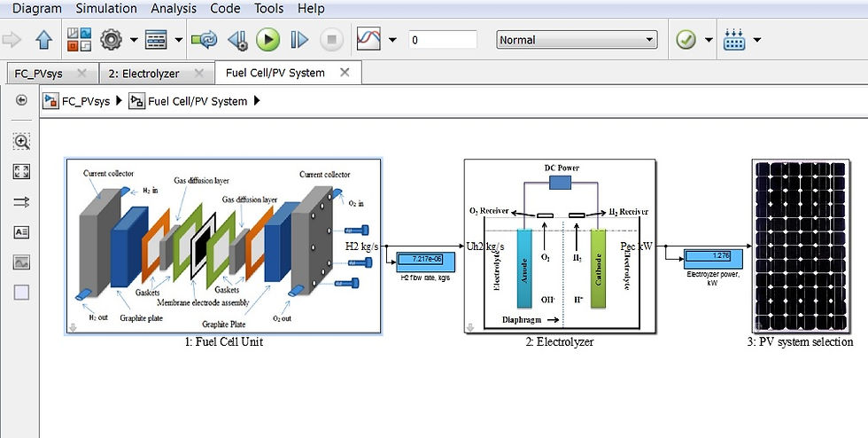This screenshot has width=868, height=438.
Task: Click the H2 flow rate, kg/s label
Action: click(425, 278)
